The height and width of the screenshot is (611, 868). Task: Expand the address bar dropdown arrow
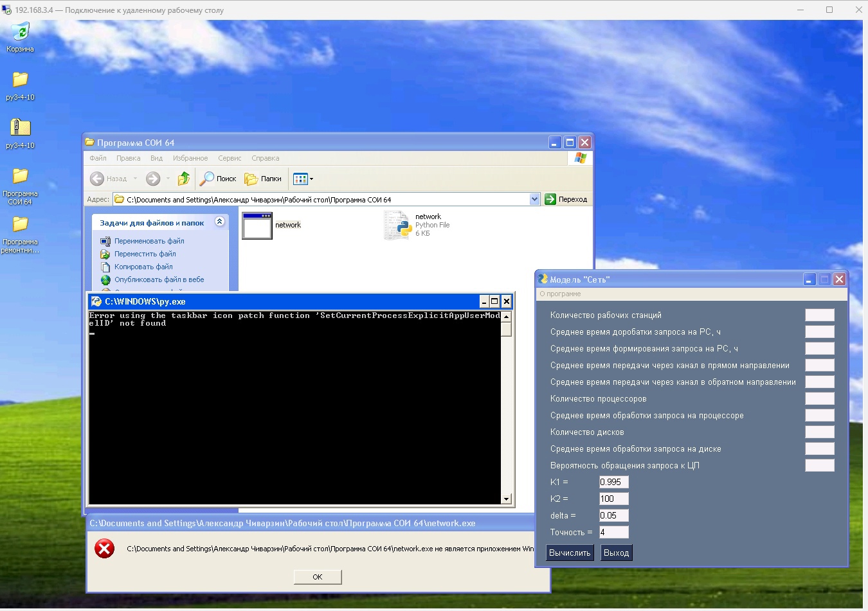tap(534, 199)
